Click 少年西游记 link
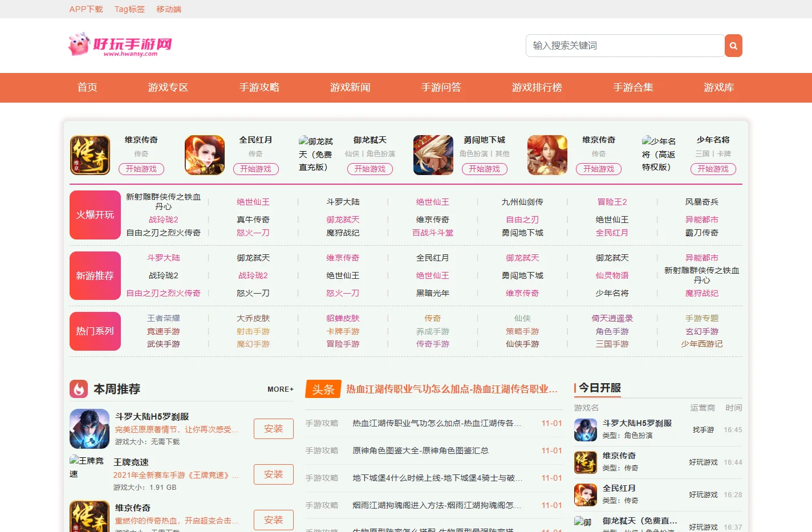The height and width of the screenshot is (532, 812). tap(702, 344)
